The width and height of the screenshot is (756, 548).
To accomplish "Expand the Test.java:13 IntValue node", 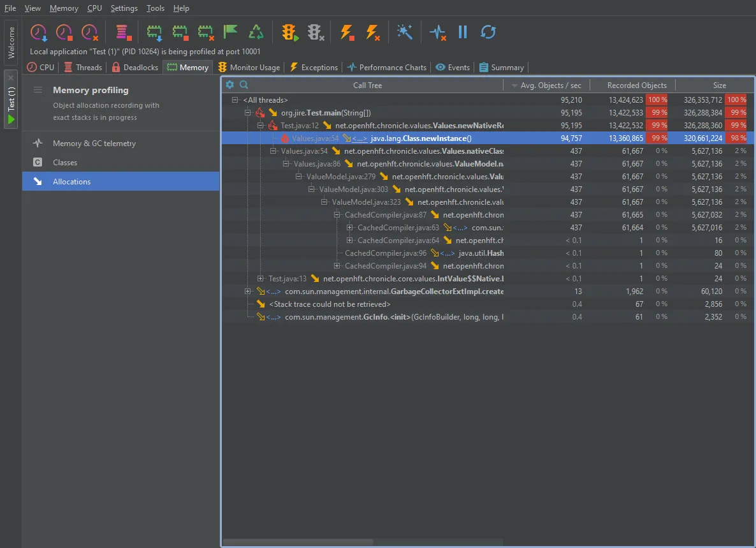I will pos(260,279).
